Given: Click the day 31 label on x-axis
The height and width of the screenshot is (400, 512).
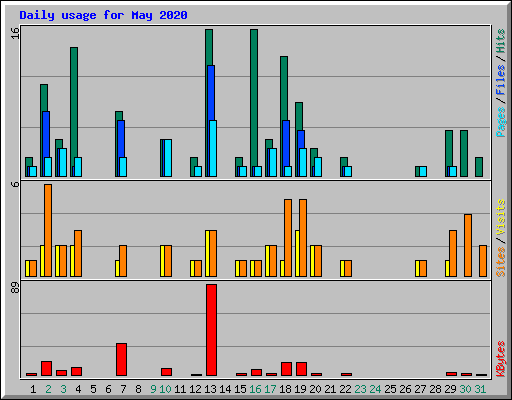Looking at the screenshot, I should point(480,389).
